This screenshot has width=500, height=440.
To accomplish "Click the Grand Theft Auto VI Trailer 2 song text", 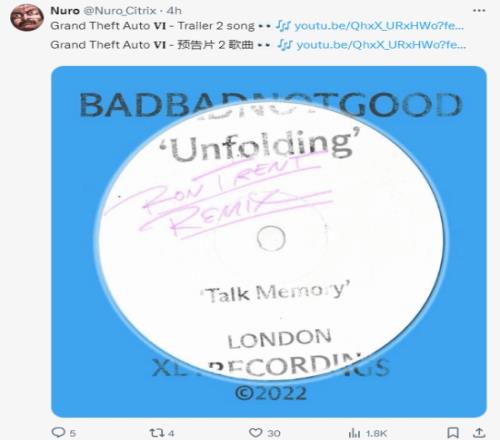I will click(153, 26).
